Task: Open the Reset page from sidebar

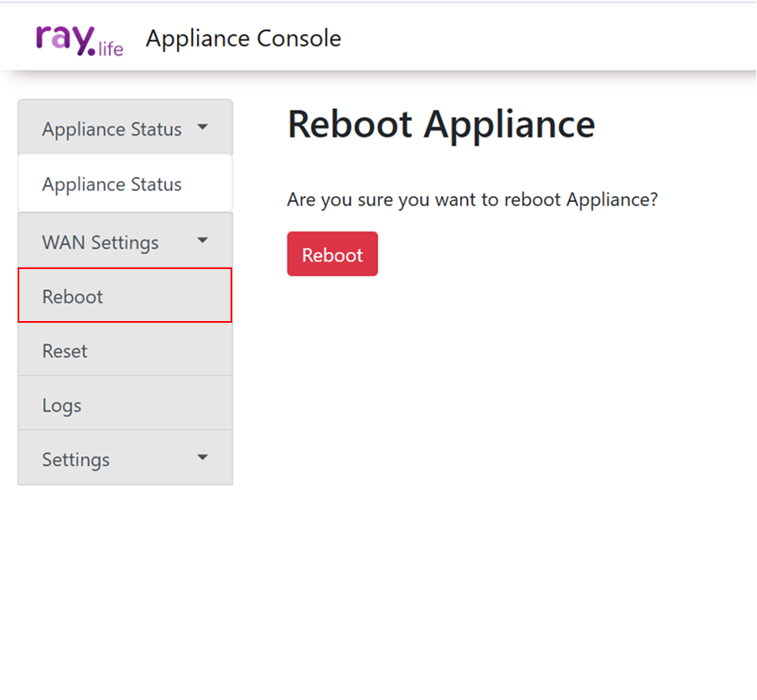Action: (65, 351)
